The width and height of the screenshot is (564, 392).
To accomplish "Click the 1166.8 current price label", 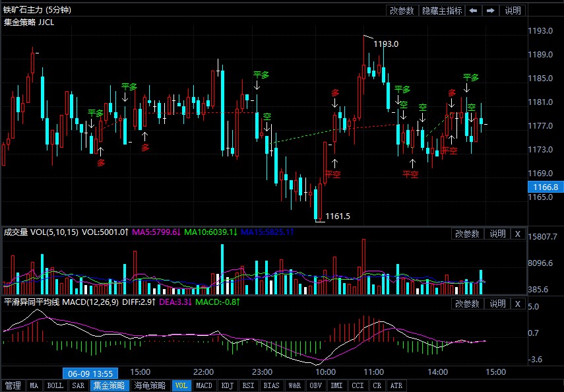I will point(545,187).
